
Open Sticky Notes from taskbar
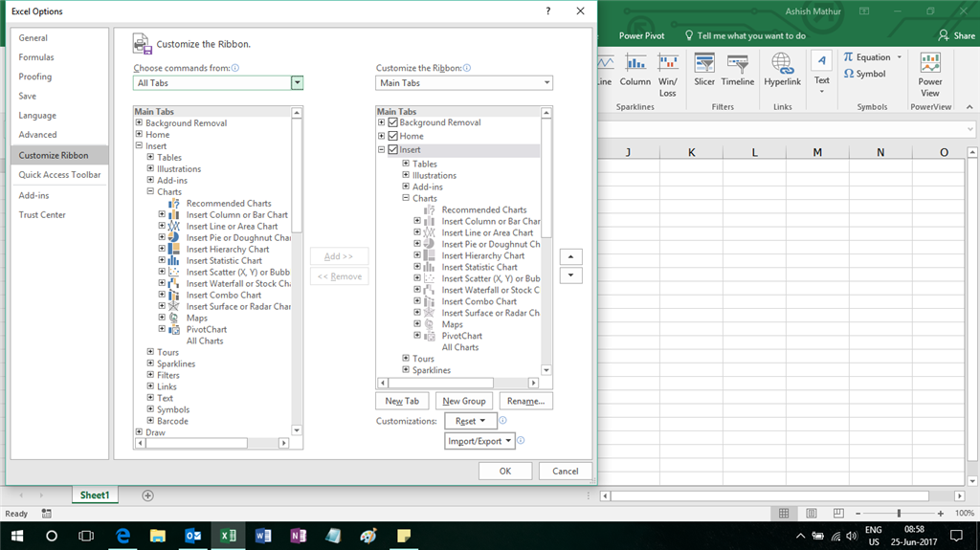pos(404,536)
